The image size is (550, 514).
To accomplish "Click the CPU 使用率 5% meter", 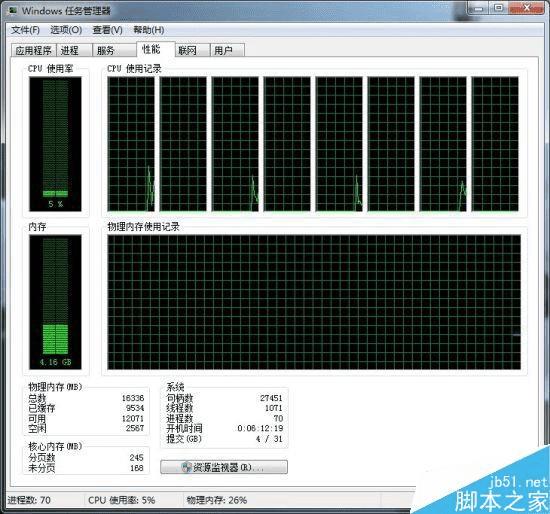I will (x=55, y=144).
